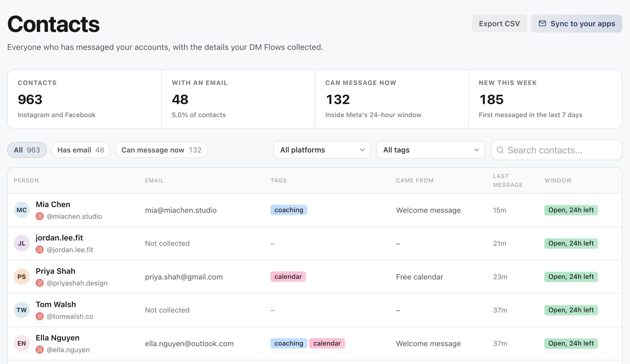Click Open, 24h left badge for jordan.lee.fit
Viewport: 630px width, 364px height.
571,243
